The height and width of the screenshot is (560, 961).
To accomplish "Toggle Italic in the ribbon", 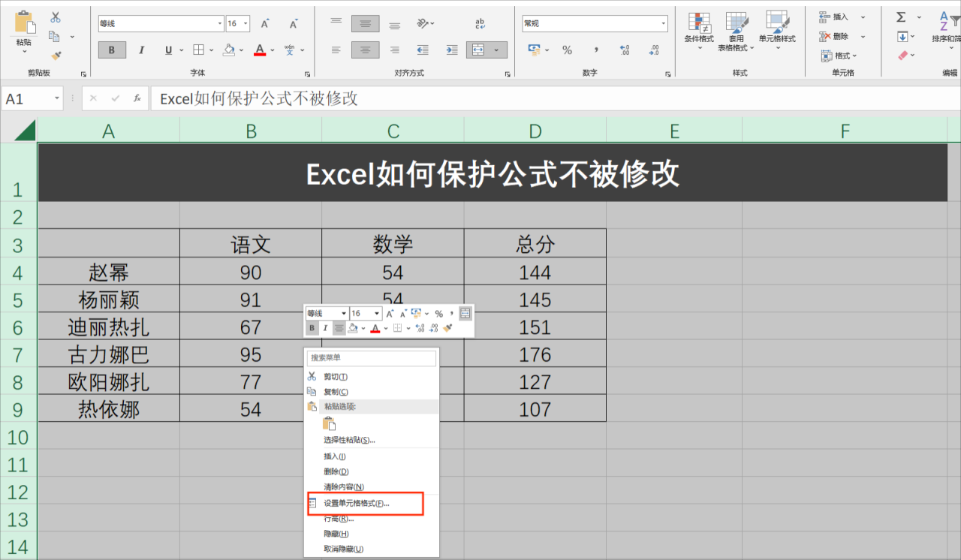I will pos(141,50).
